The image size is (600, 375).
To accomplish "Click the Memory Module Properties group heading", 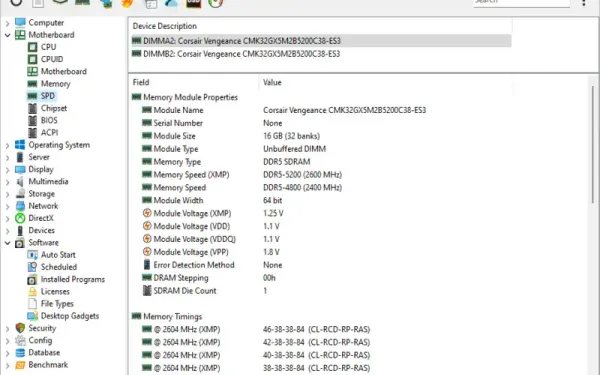I will coord(190,97).
